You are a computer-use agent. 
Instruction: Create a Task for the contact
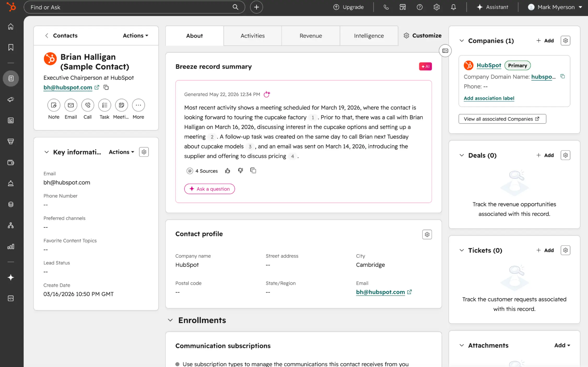(104, 105)
